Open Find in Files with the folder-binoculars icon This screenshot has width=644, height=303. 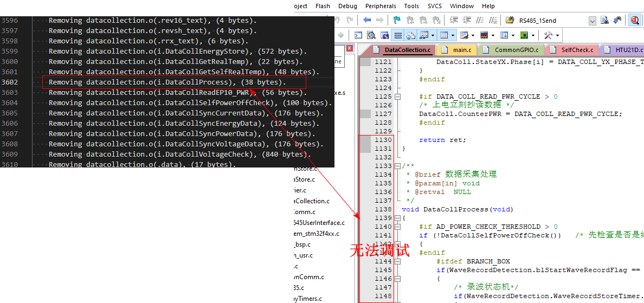pyautogui.click(x=510, y=20)
